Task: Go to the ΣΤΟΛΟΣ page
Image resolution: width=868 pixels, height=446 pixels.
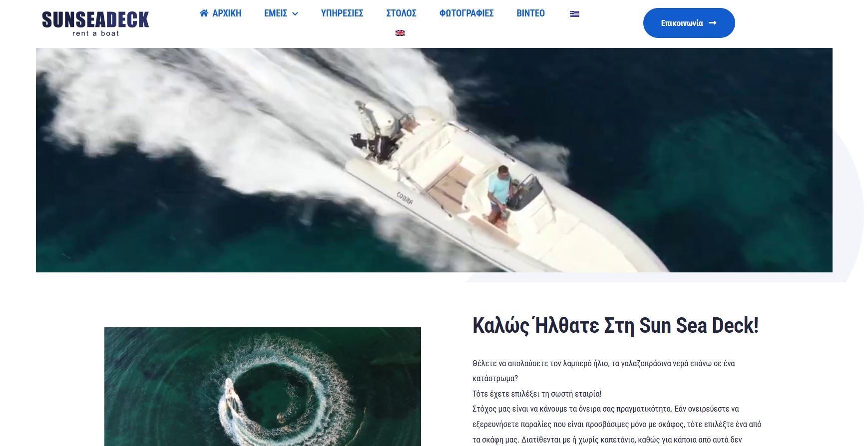Action: (x=401, y=13)
